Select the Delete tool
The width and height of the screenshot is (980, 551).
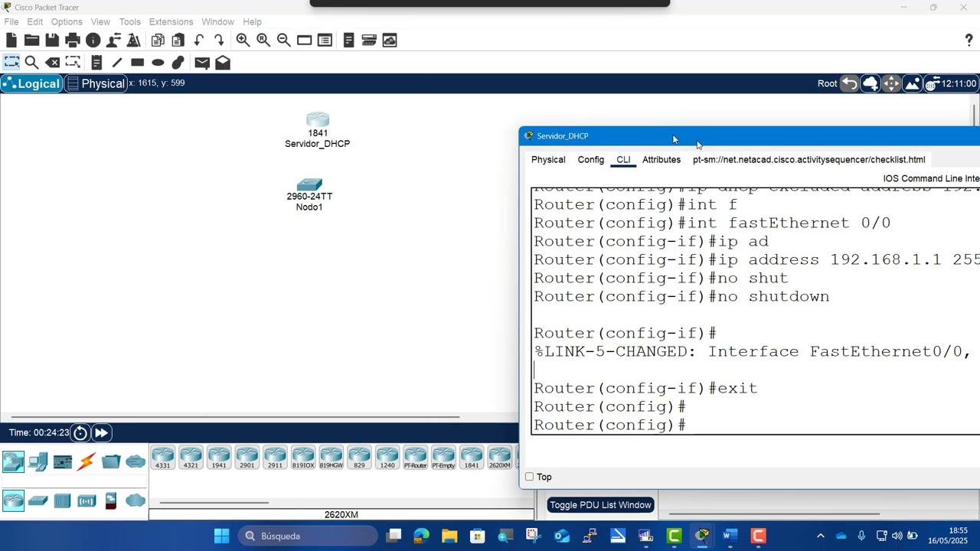[52, 63]
